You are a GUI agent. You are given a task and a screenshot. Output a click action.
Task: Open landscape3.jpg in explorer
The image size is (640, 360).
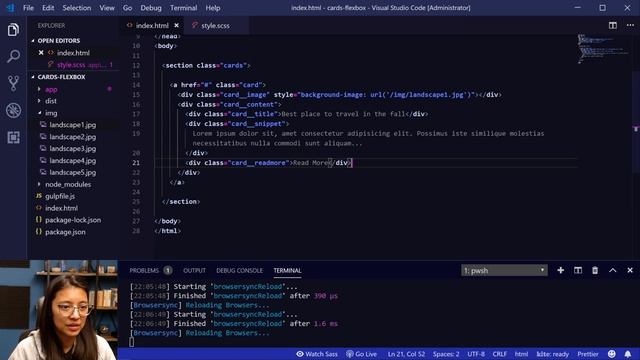click(x=73, y=149)
